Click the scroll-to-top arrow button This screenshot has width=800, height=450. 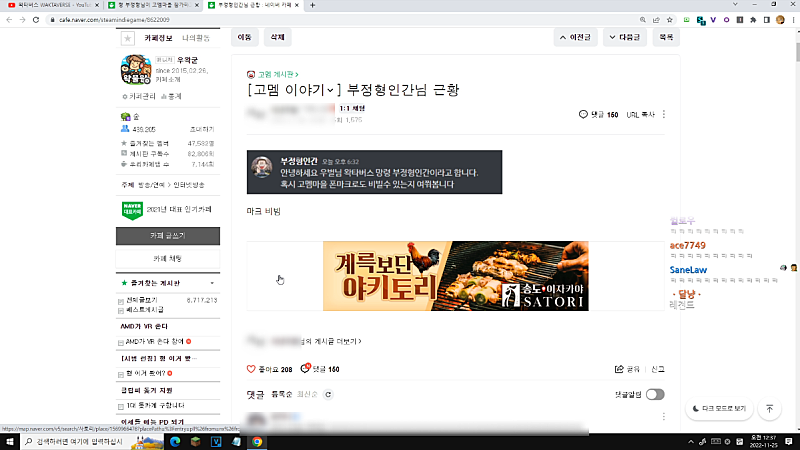(x=769, y=409)
